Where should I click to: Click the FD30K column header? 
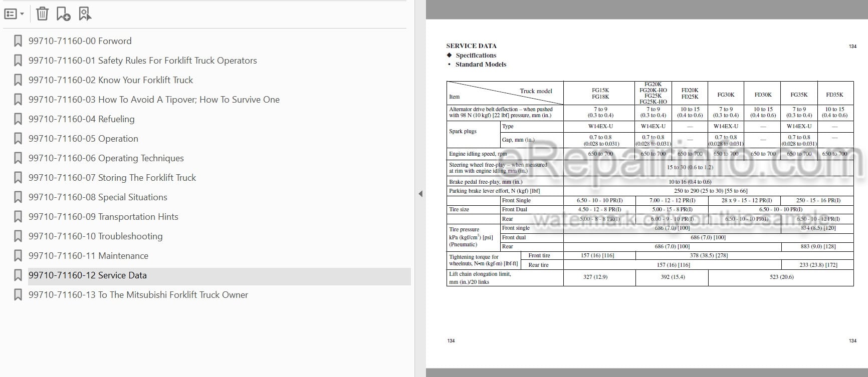[763, 95]
